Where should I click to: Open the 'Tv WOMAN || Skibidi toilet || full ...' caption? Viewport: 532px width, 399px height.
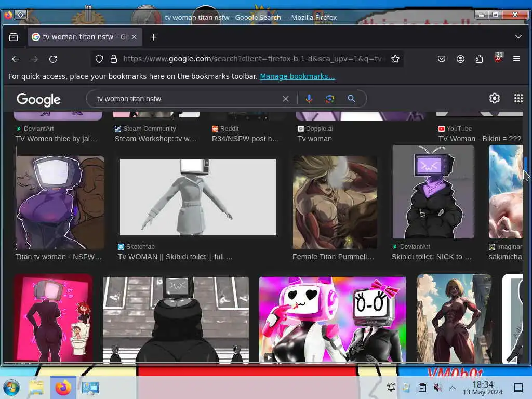pyautogui.click(x=175, y=257)
